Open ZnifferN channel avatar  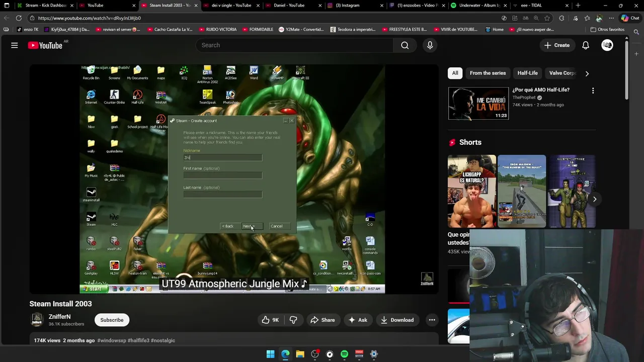coord(37,320)
